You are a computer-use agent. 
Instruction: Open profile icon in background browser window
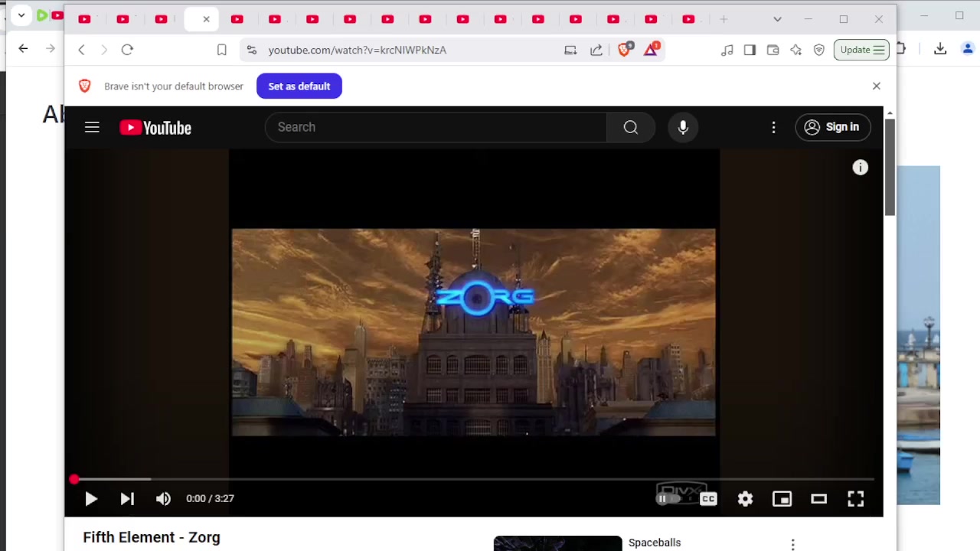tap(968, 49)
